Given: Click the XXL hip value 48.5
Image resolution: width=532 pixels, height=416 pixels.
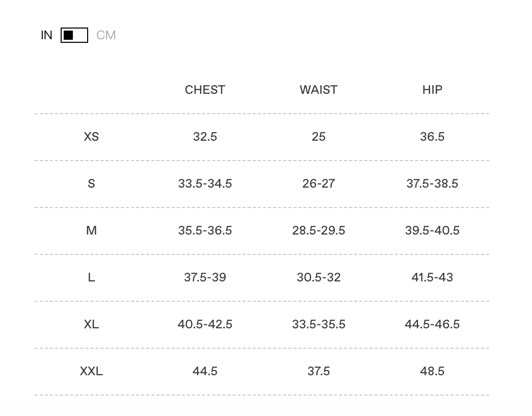Looking at the screenshot, I should click(x=432, y=371).
